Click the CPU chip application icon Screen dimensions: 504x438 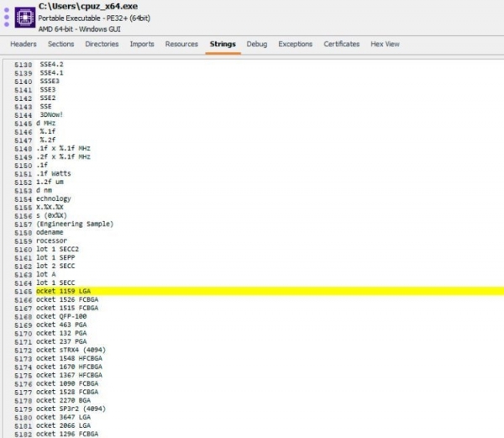coord(24,17)
